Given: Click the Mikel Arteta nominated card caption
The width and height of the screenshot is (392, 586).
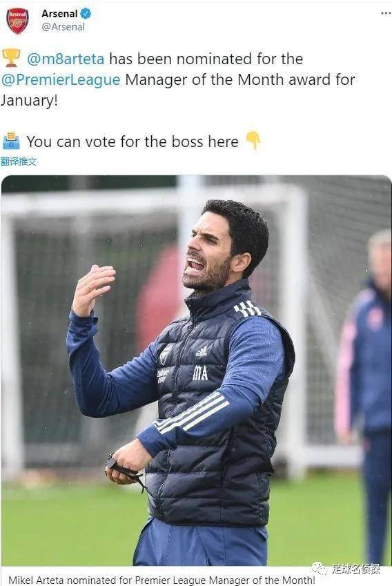Looking at the screenshot, I should (161, 580).
